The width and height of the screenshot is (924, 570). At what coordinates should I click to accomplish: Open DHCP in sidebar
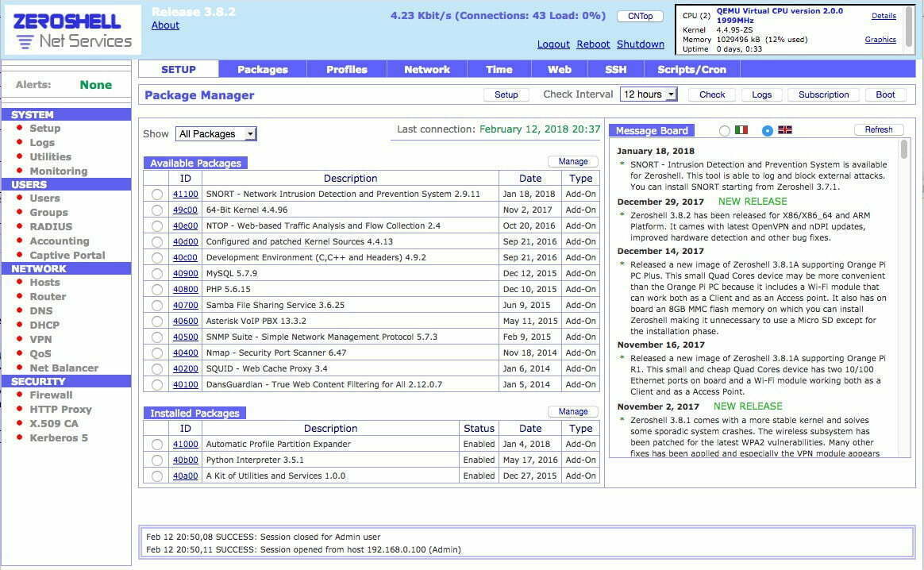(44, 325)
